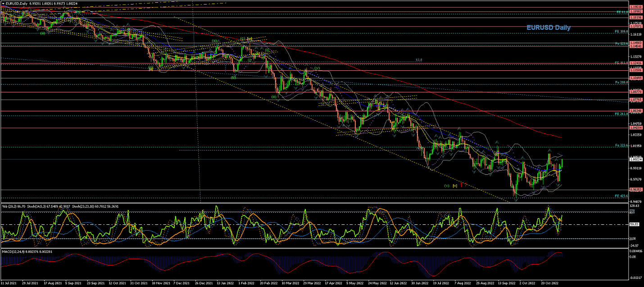Click the FE 100.0 Fibonacci label
Viewport: 644px width, 287px height.
click(x=621, y=32)
